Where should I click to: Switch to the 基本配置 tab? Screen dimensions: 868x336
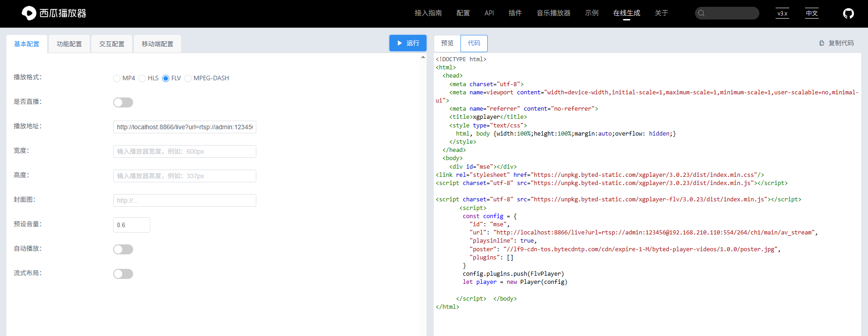[x=27, y=44]
